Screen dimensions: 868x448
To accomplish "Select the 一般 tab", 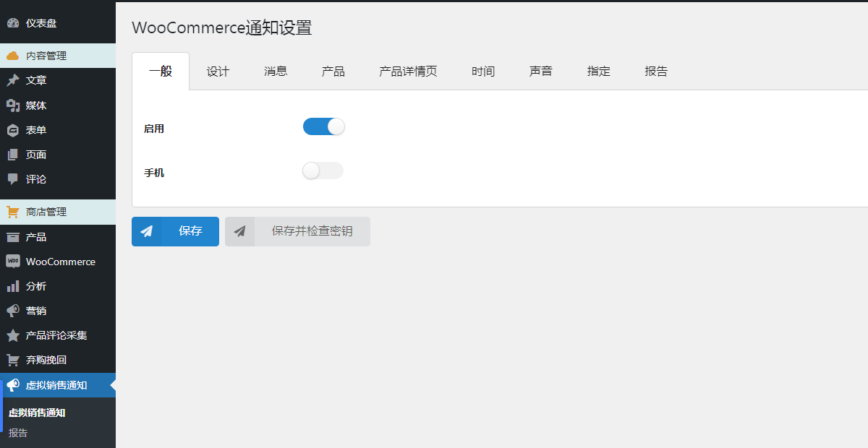I will click(x=161, y=71).
